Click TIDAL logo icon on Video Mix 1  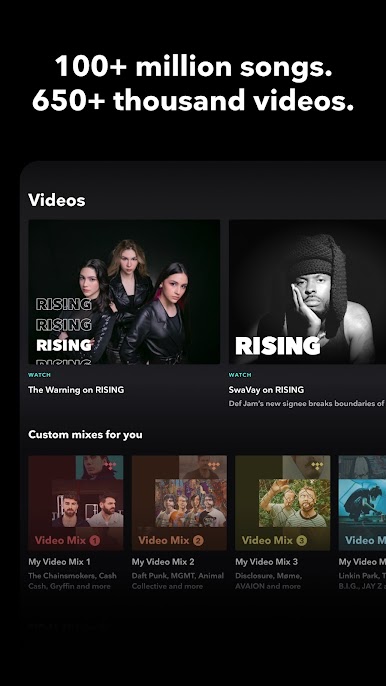point(110,466)
